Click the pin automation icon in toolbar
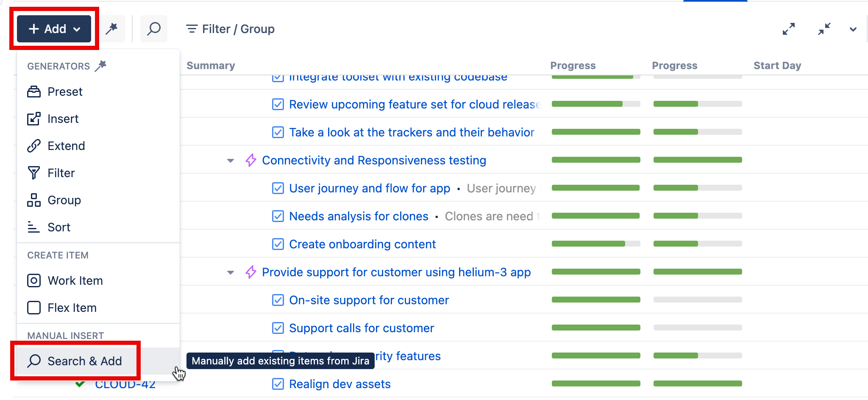This screenshot has width=868, height=400. (x=111, y=29)
